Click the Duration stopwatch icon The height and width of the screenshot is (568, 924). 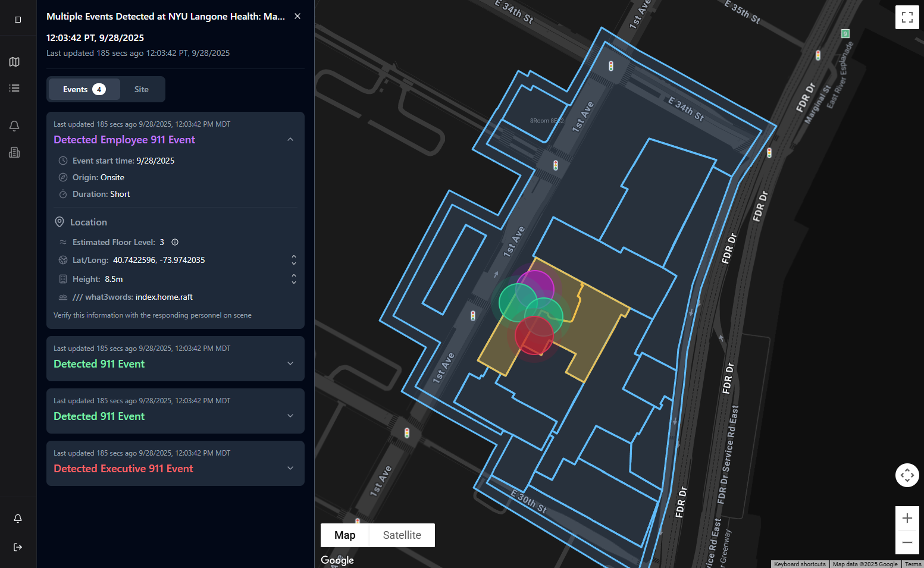click(x=63, y=194)
